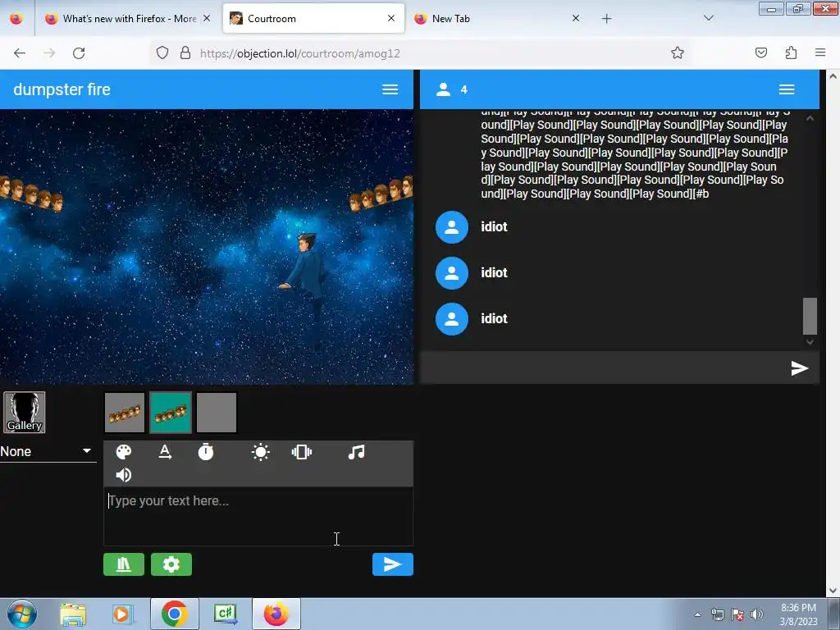Open Firefox View pinned icon
Image resolution: width=840 pixels, height=630 pixels.
[x=16, y=19]
